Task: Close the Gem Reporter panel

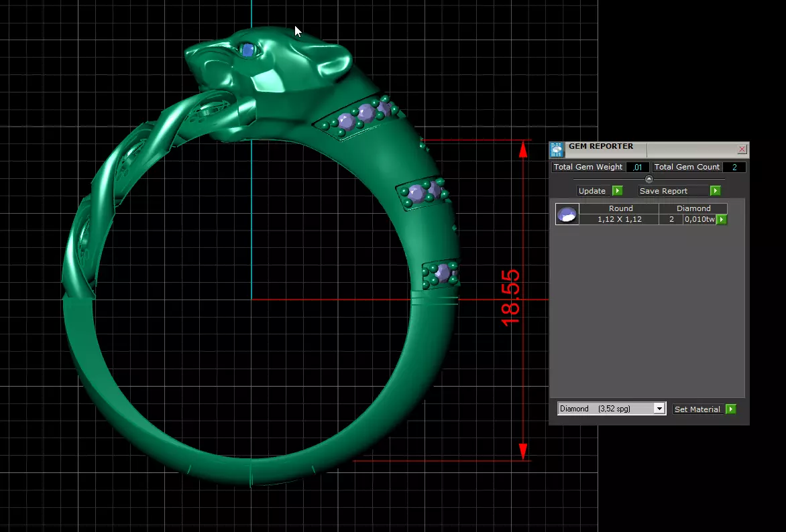Action: pos(742,149)
